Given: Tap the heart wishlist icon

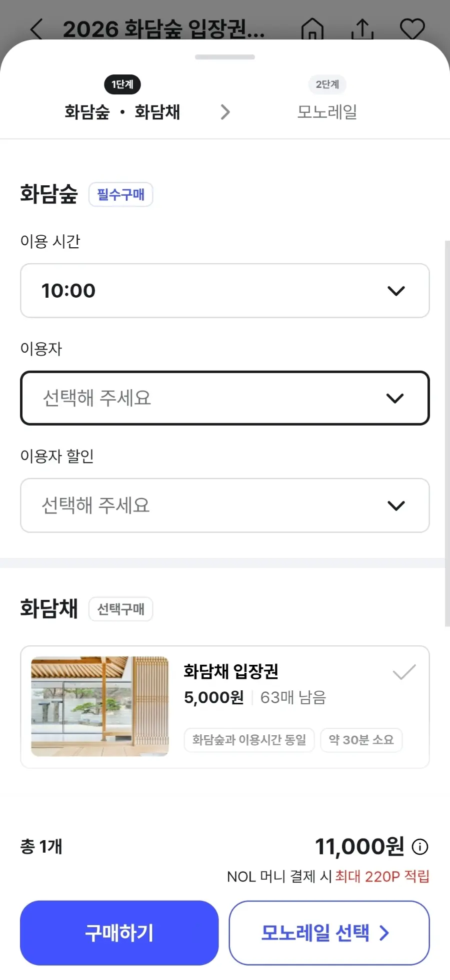Looking at the screenshot, I should [412, 28].
